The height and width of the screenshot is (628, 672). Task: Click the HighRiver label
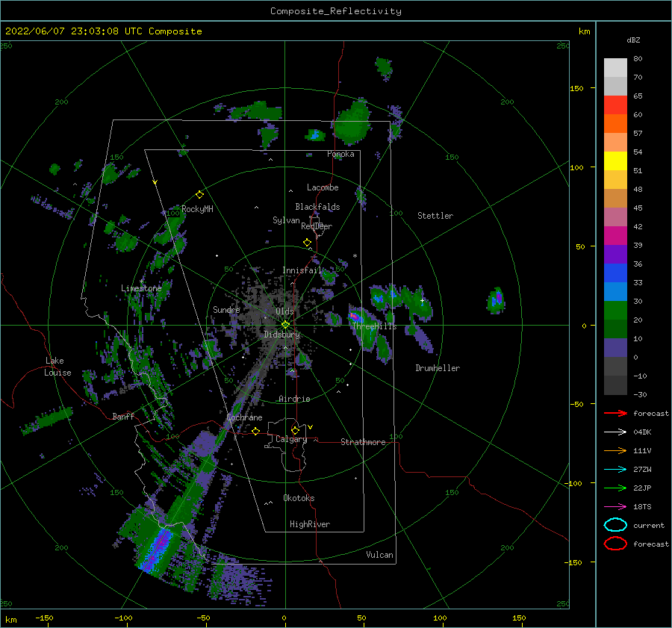tap(310, 524)
